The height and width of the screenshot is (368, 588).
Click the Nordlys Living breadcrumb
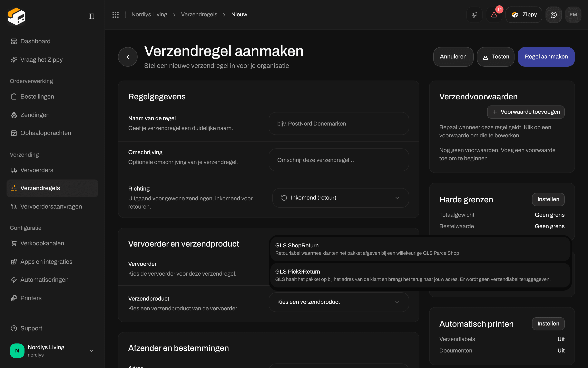pos(149,15)
